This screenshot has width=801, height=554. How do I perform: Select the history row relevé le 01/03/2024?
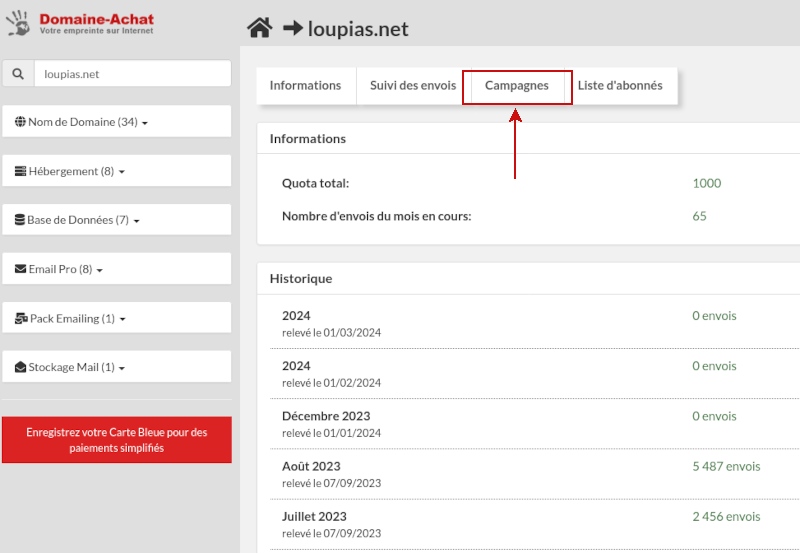coord(534,324)
